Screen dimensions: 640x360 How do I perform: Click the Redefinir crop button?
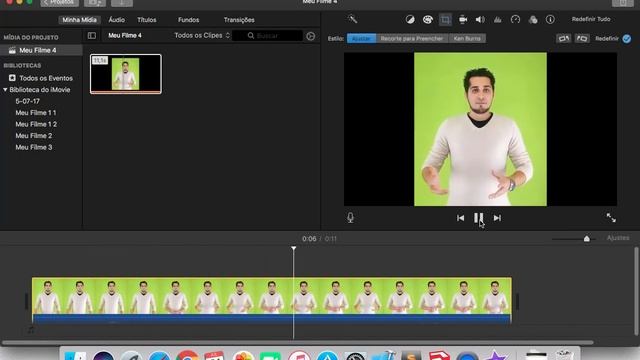(x=607, y=38)
